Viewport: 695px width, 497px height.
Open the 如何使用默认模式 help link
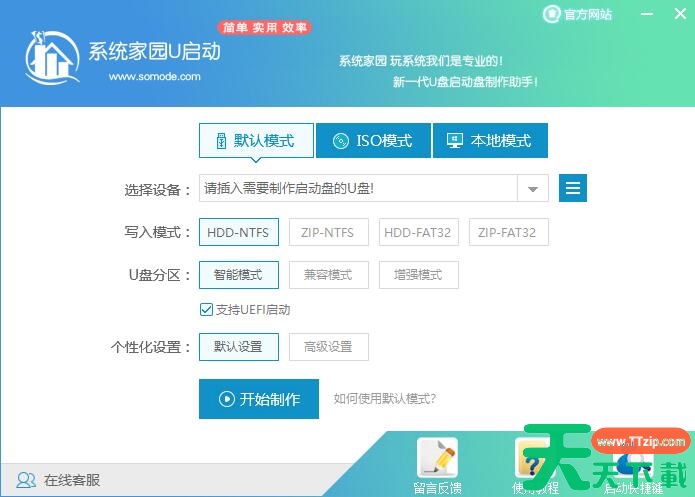point(385,399)
